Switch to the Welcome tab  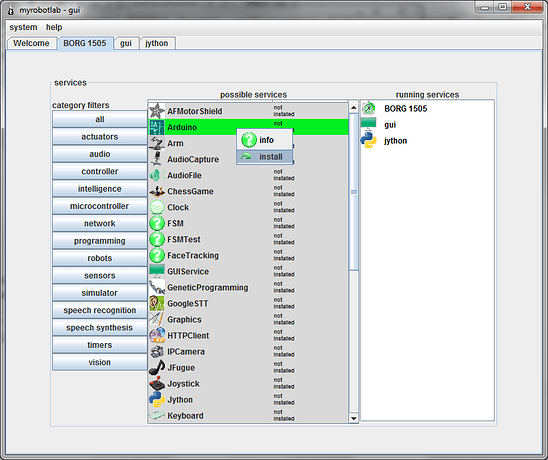[x=31, y=43]
